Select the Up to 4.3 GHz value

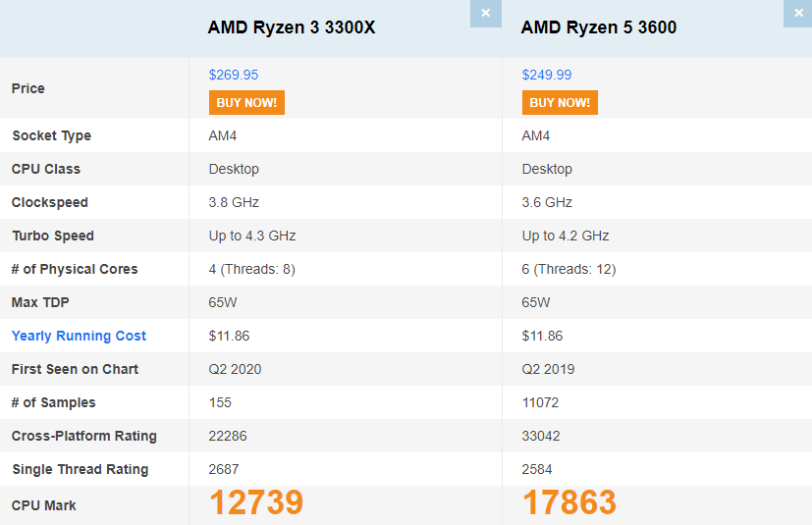point(252,236)
